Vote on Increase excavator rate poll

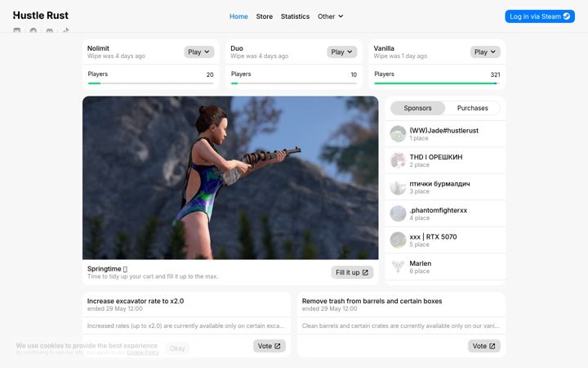click(269, 346)
